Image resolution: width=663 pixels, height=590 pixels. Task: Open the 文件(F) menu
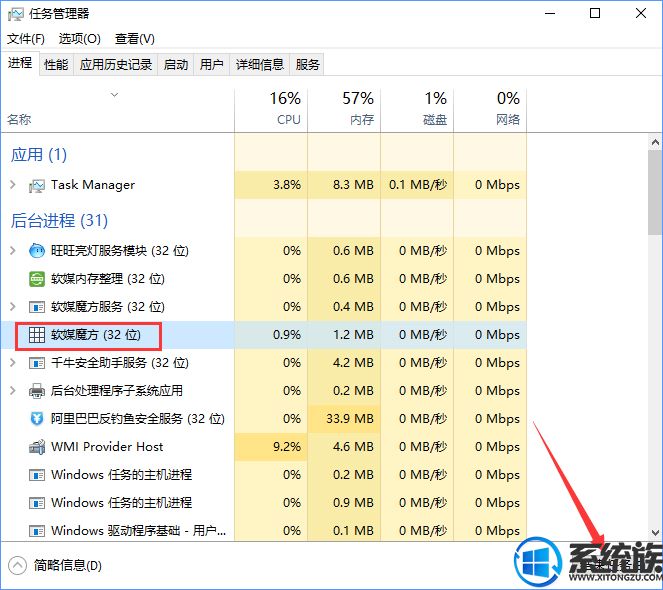pos(26,39)
